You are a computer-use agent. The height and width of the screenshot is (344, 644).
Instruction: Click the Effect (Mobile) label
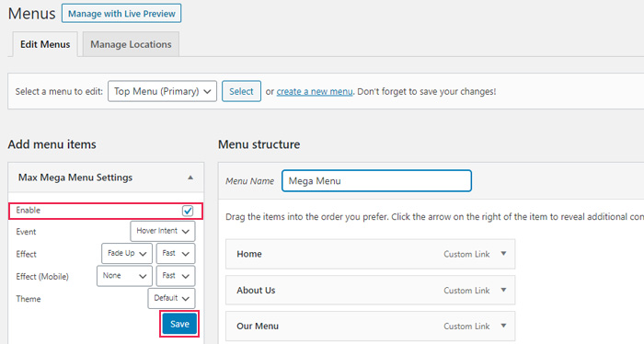pos(42,276)
